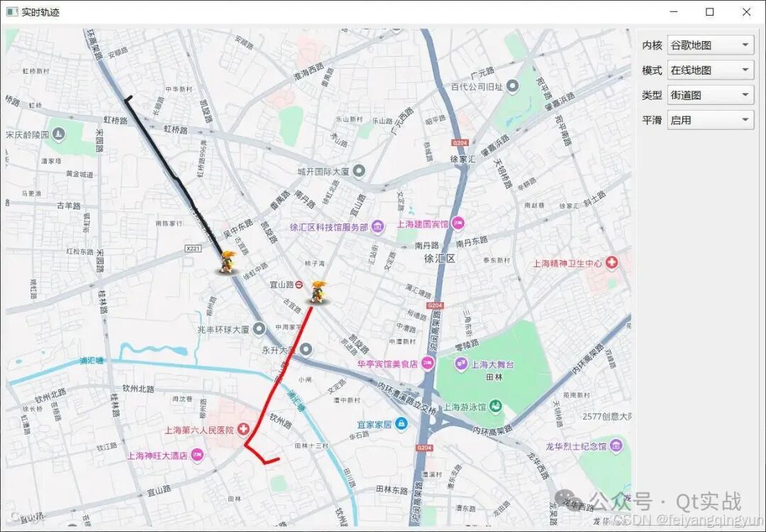Click the 城开国际大厦 location pin
The width and height of the screenshot is (766, 532).
pos(359,171)
